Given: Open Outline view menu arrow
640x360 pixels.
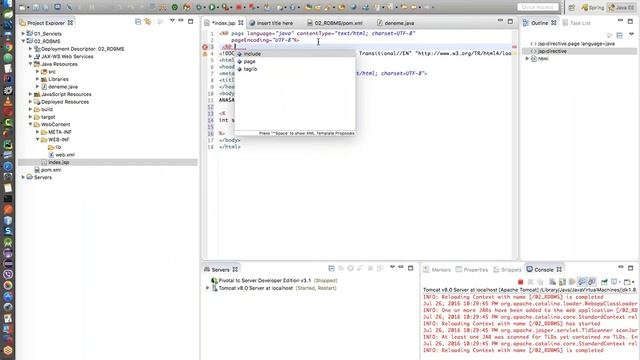Looking at the screenshot, I should point(631,34).
